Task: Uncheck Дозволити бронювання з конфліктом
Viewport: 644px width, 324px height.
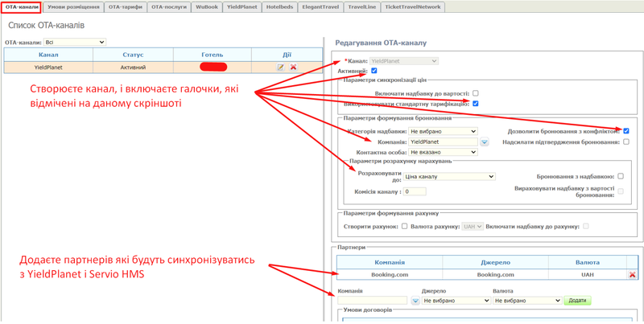Action: click(626, 131)
